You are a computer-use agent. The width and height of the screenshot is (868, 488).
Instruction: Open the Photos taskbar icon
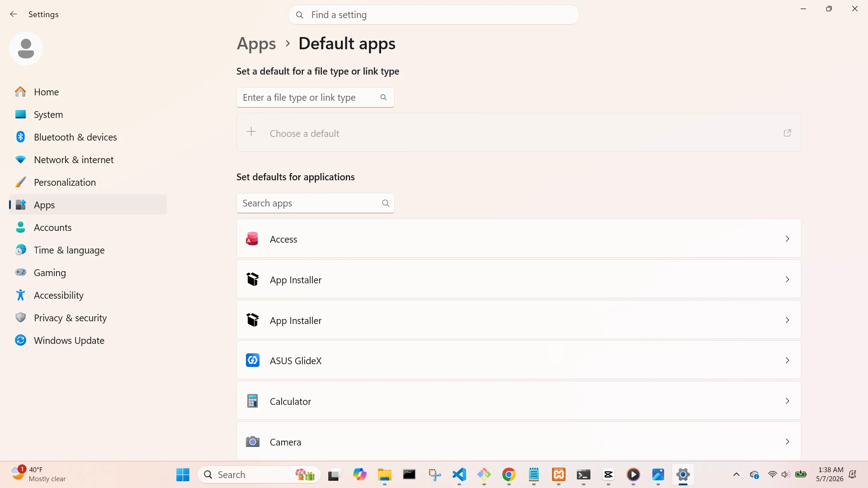(658, 474)
